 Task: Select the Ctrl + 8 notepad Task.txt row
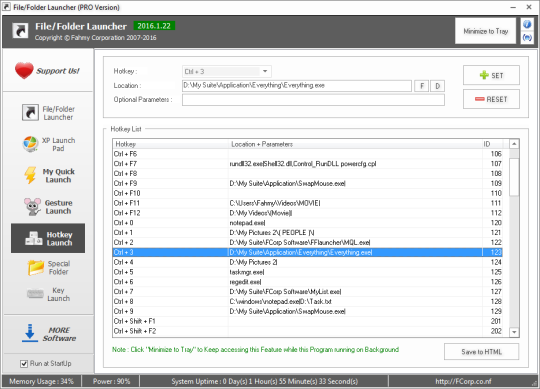tap(308, 302)
